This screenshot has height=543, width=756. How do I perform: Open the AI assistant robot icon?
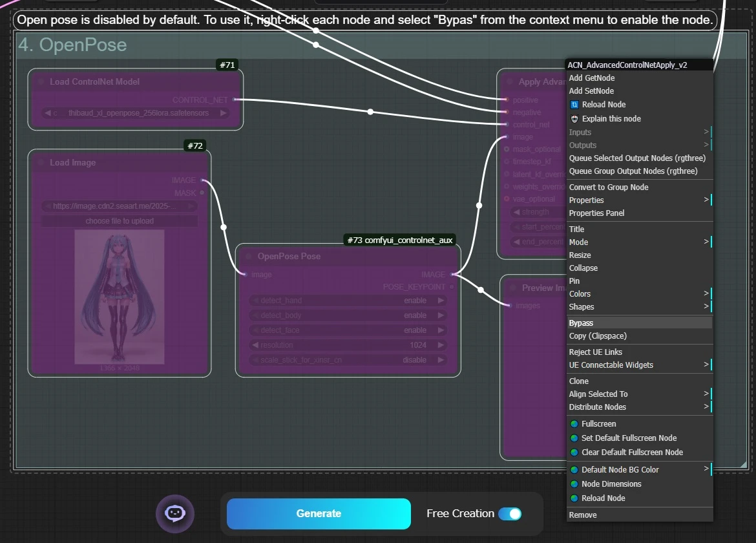(x=174, y=513)
